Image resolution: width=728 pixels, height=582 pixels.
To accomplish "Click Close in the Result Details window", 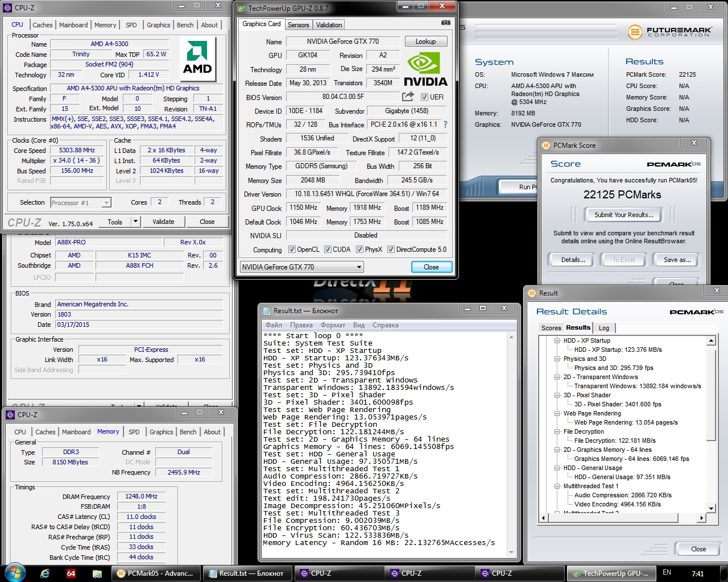I will coord(698,549).
